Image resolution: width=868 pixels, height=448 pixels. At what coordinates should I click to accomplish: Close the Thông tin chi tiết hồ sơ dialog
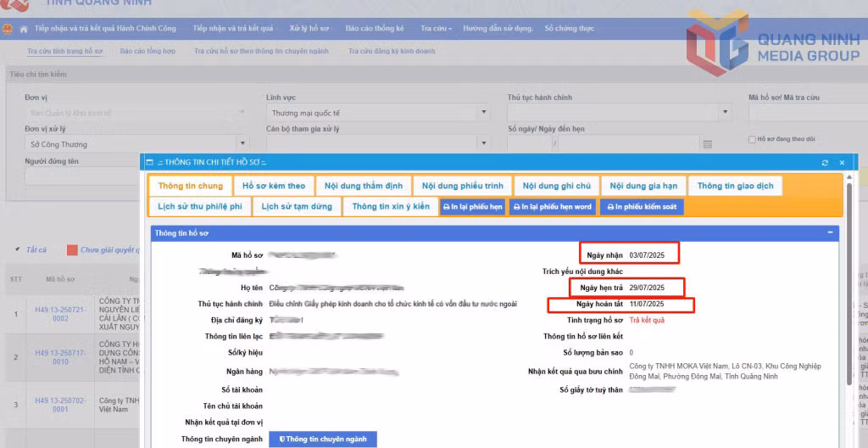tap(842, 162)
